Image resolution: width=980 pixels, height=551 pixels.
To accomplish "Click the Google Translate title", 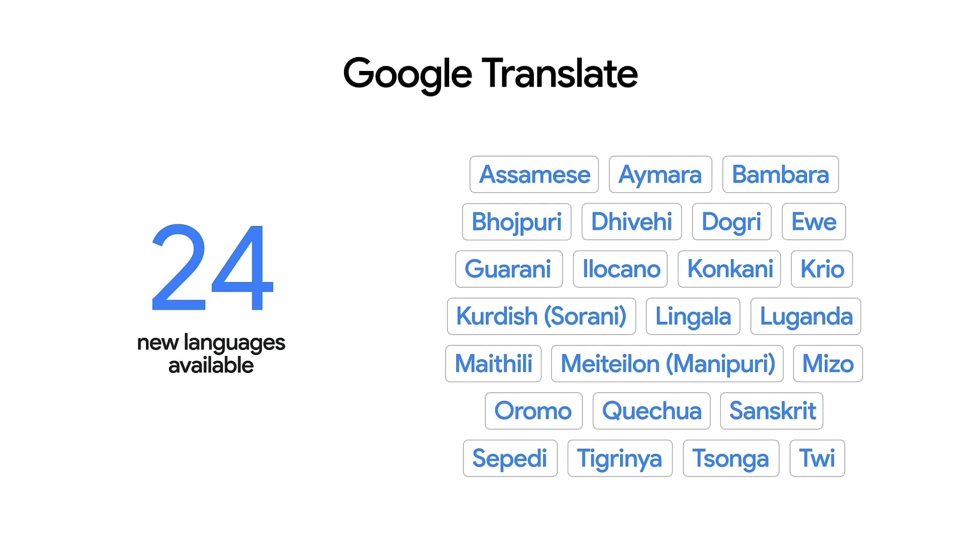I will coord(490,73).
